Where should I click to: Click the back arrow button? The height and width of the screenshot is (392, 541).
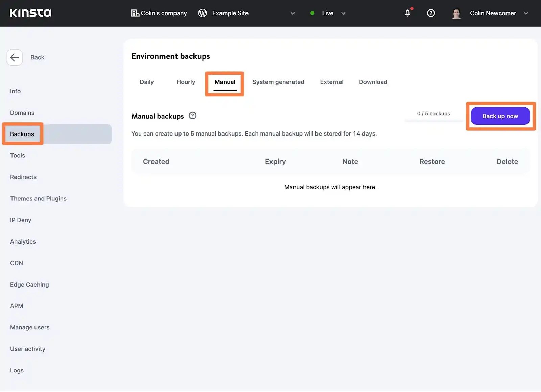15,57
